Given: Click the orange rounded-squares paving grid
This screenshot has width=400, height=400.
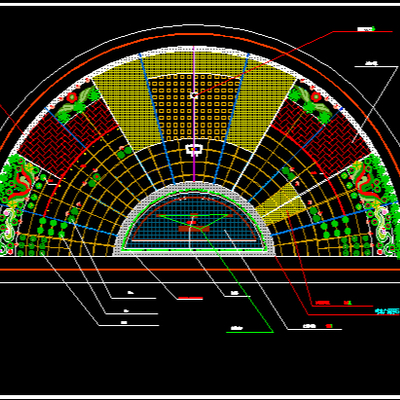Looking at the screenshot, I should tap(194, 107).
